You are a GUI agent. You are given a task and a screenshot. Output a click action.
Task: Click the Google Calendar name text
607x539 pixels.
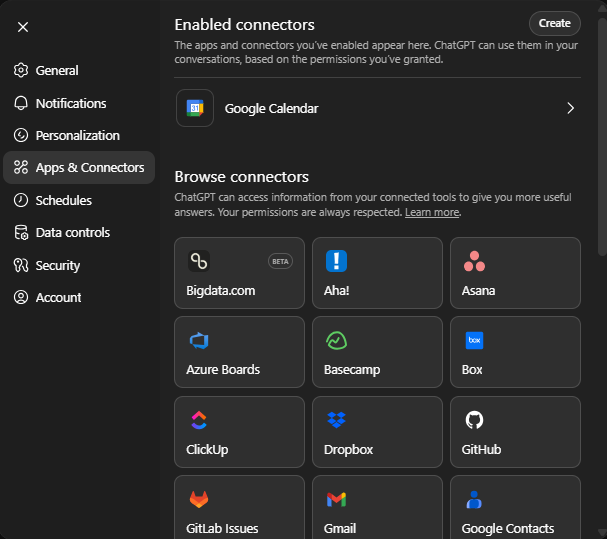[271, 109]
